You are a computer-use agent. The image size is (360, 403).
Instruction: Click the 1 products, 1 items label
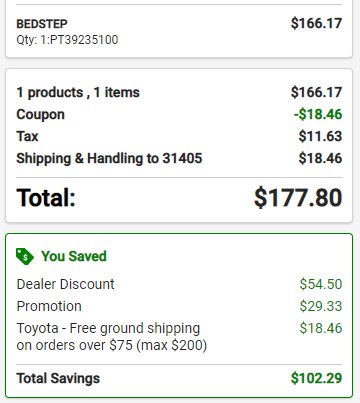[78, 92]
